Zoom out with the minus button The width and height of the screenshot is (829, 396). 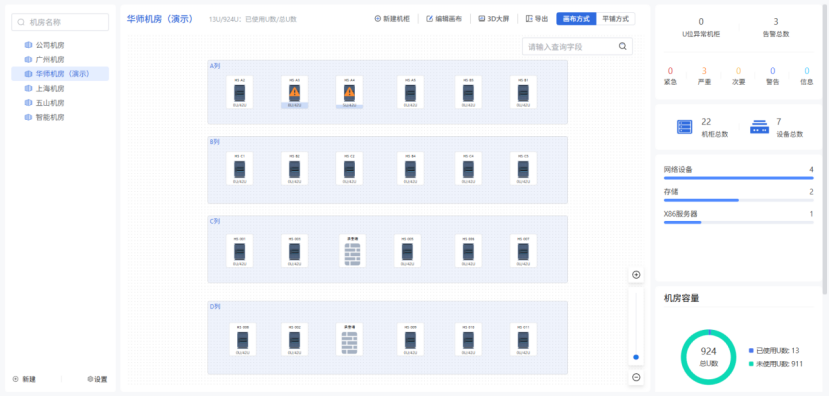(636, 377)
